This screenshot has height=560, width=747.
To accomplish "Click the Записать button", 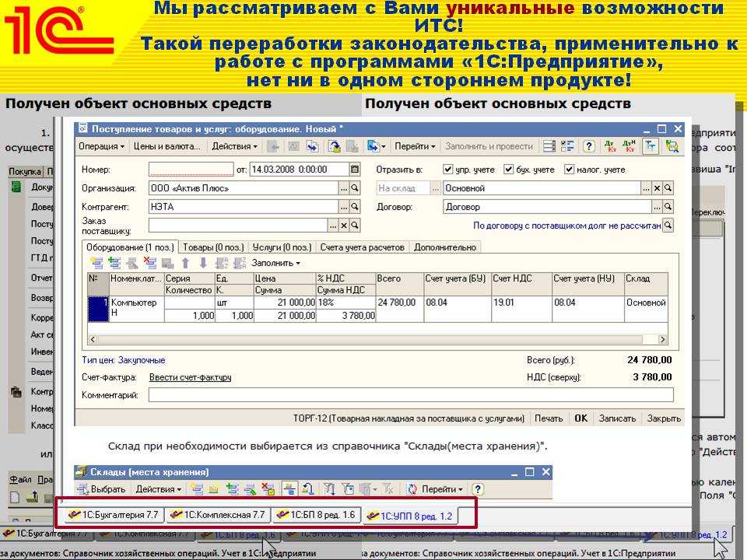I will pyautogui.click(x=617, y=418).
